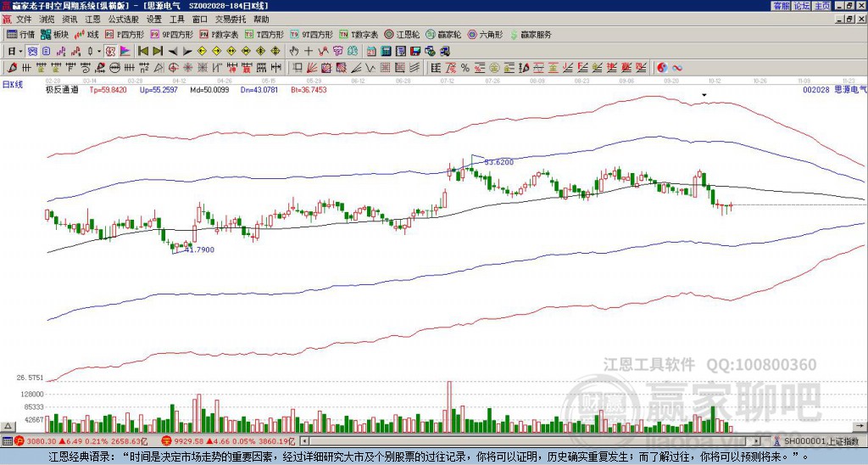The height and width of the screenshot is (465, 868).
Task: Go to 主页 homepage
Action: [822, 6]
